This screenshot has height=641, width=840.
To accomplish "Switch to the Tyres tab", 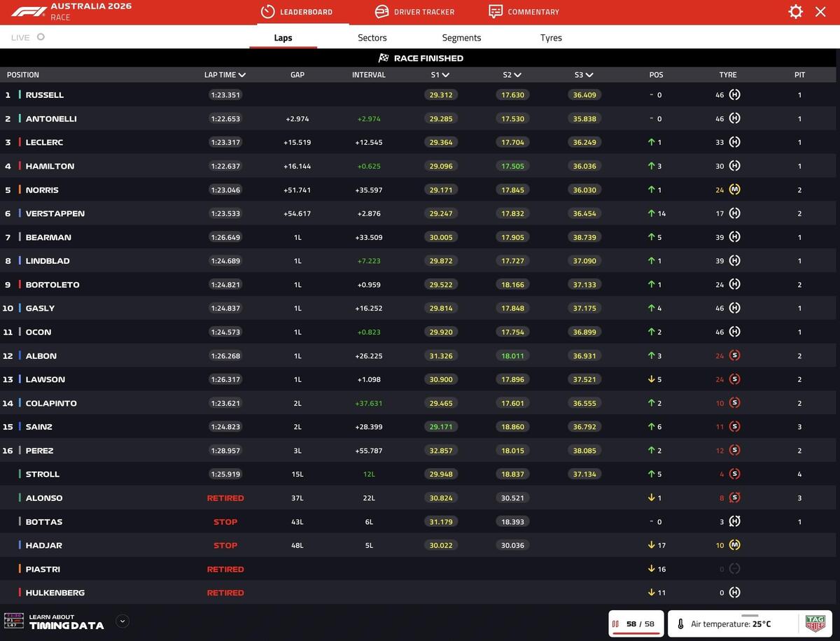I will click(x=551, y=38).
